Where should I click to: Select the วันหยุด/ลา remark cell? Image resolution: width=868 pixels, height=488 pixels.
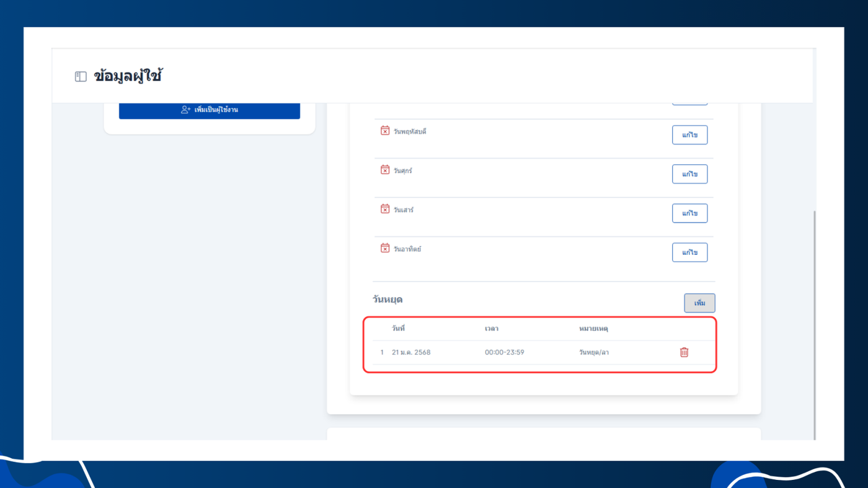tap(594, 352)
